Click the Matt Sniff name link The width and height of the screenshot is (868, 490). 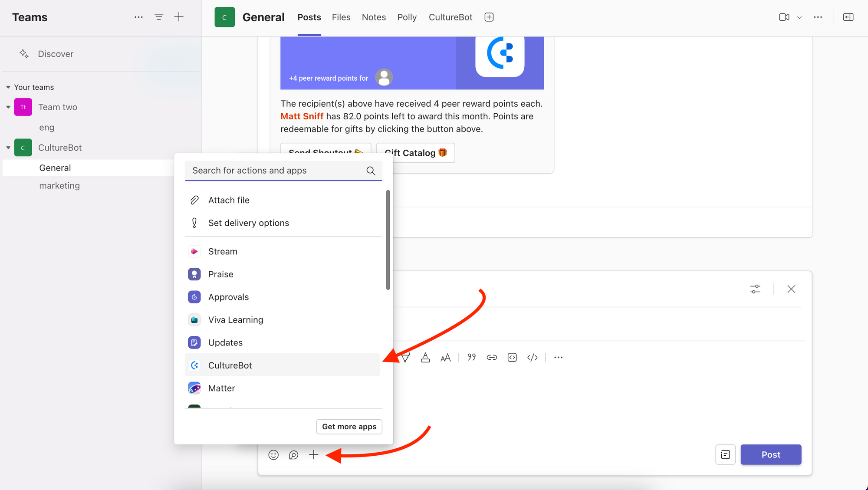(302, 116)
